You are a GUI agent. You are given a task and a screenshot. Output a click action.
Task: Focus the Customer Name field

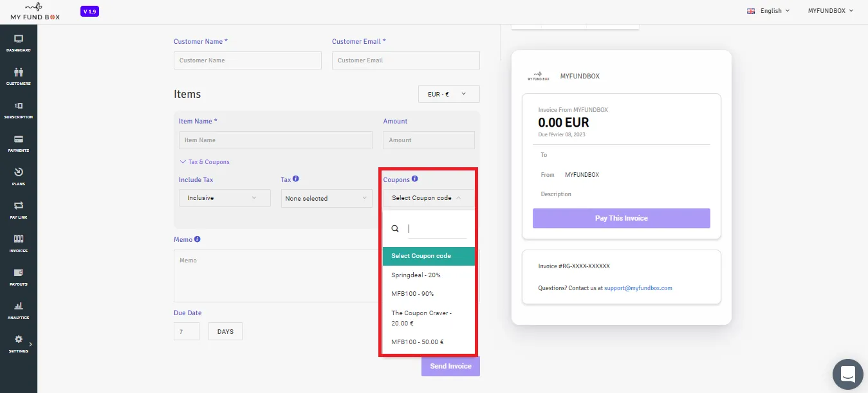click(248, 60)
